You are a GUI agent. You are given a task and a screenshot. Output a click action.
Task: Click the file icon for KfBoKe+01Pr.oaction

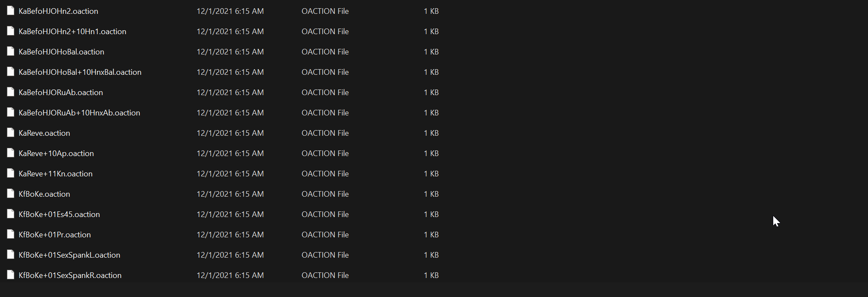click(10, 234)
